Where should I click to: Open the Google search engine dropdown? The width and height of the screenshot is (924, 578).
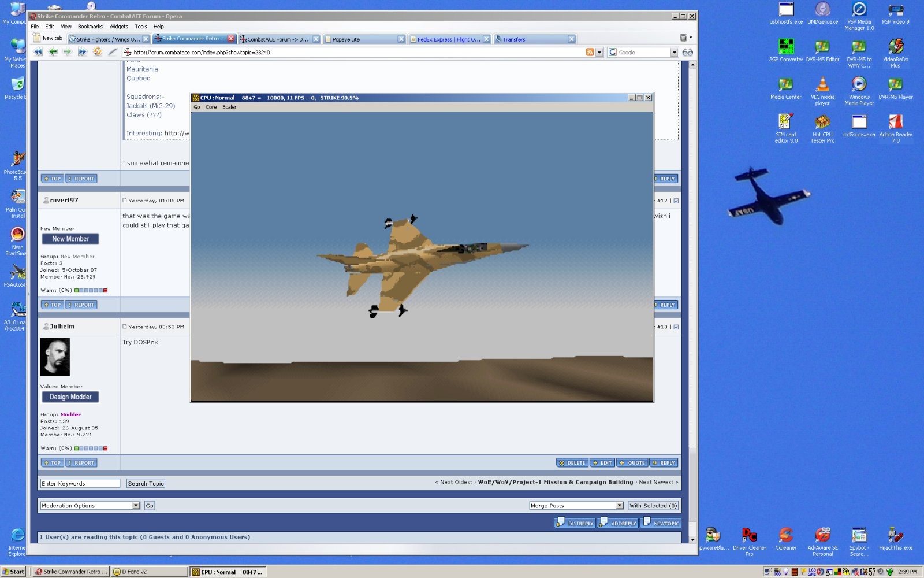[x=674, y=52]
